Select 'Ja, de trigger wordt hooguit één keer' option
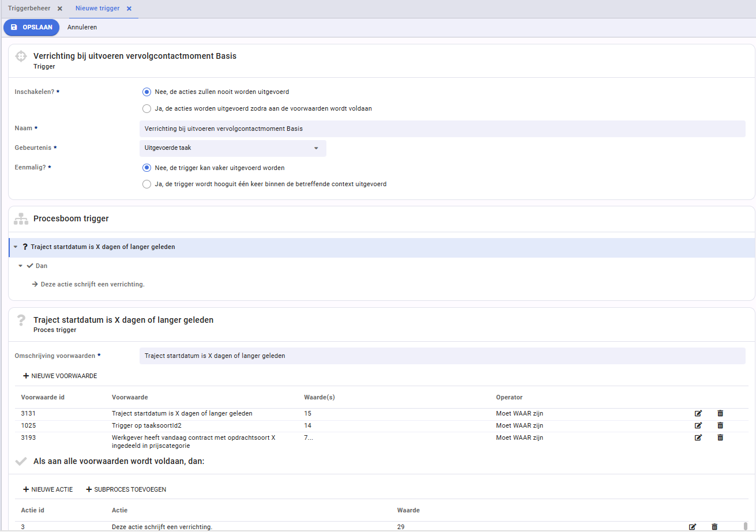 (146, 184)
